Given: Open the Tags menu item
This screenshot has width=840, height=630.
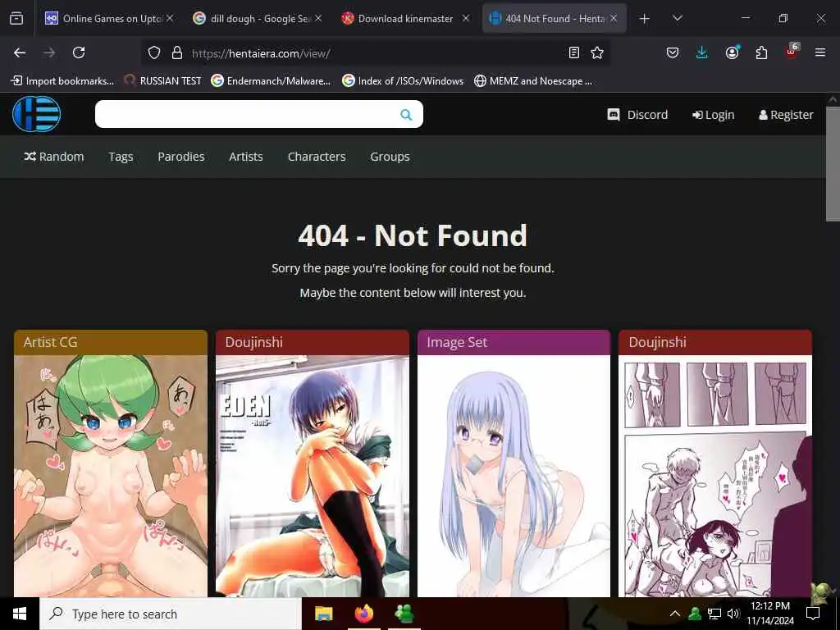Looking at the screenshot, I should 121,157.
